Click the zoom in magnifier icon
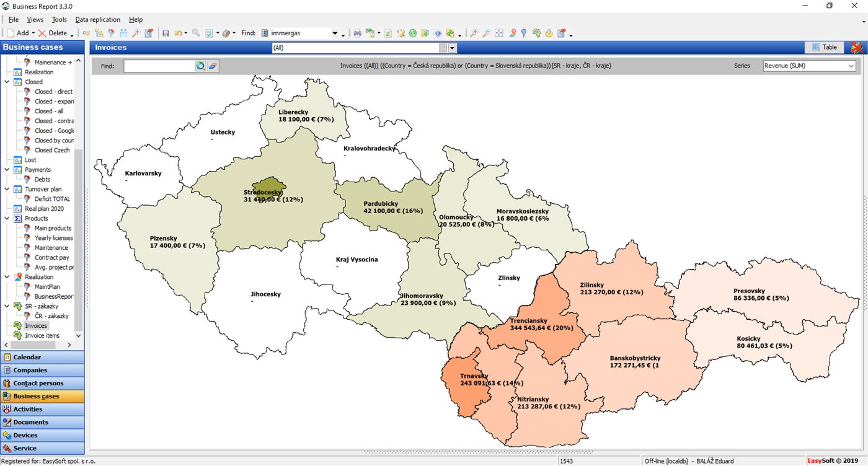Screen dimensions: 868x466 (x=474, y=33)
